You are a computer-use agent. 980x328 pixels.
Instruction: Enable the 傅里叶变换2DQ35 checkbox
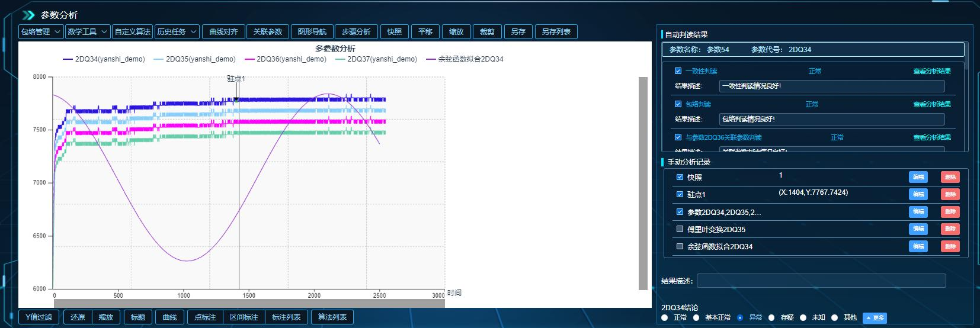pyautogui.click(x=680, y=229)
